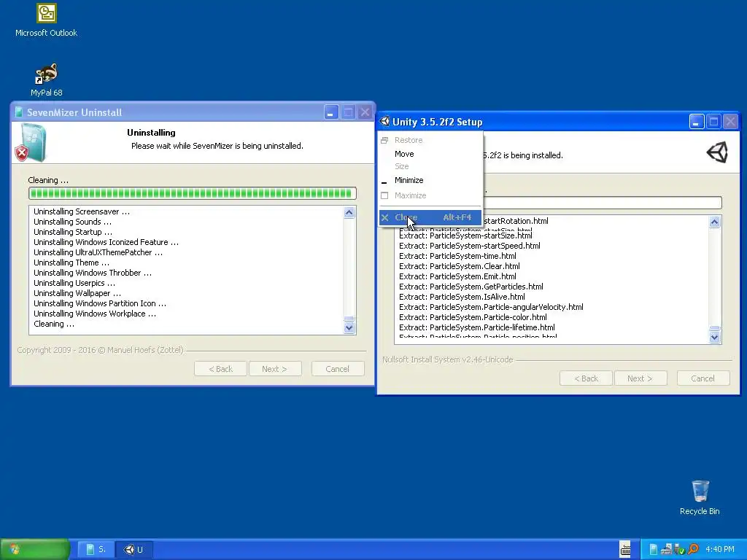Click the Unity install progress bar
This screenshot has width=747, height=560.
click(x=603, y=203)
